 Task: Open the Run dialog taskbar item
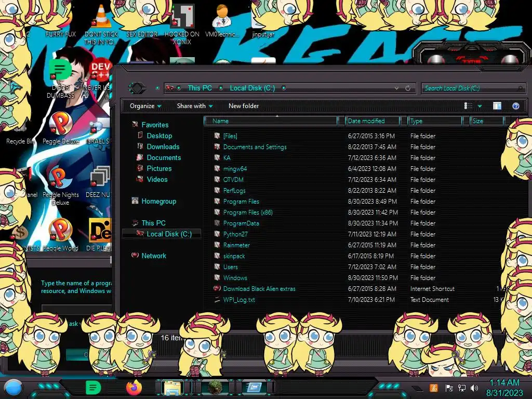point(254,388)
